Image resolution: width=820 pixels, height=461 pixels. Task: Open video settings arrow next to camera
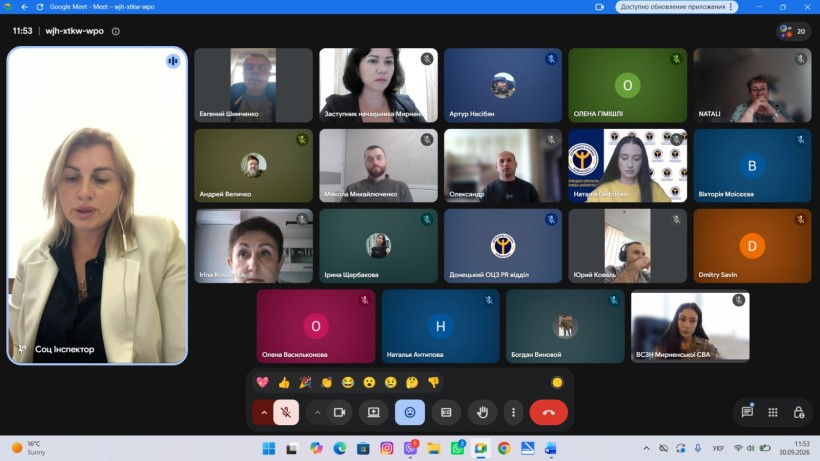[x=317, y=412]
